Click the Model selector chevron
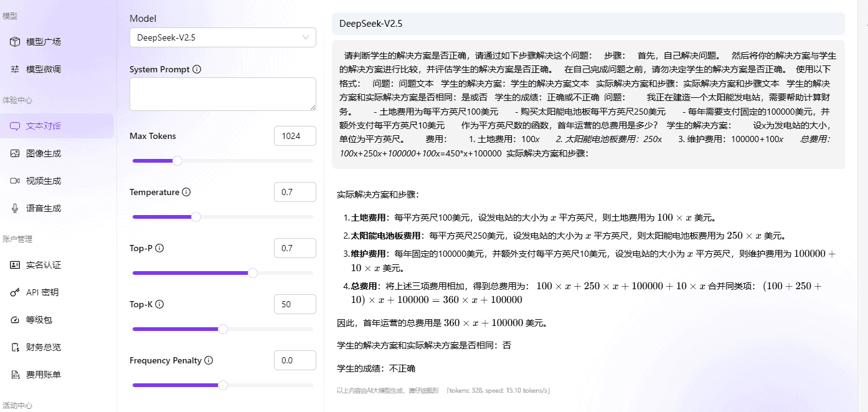The width and height of the screenshot is (868, 412). 307,37
